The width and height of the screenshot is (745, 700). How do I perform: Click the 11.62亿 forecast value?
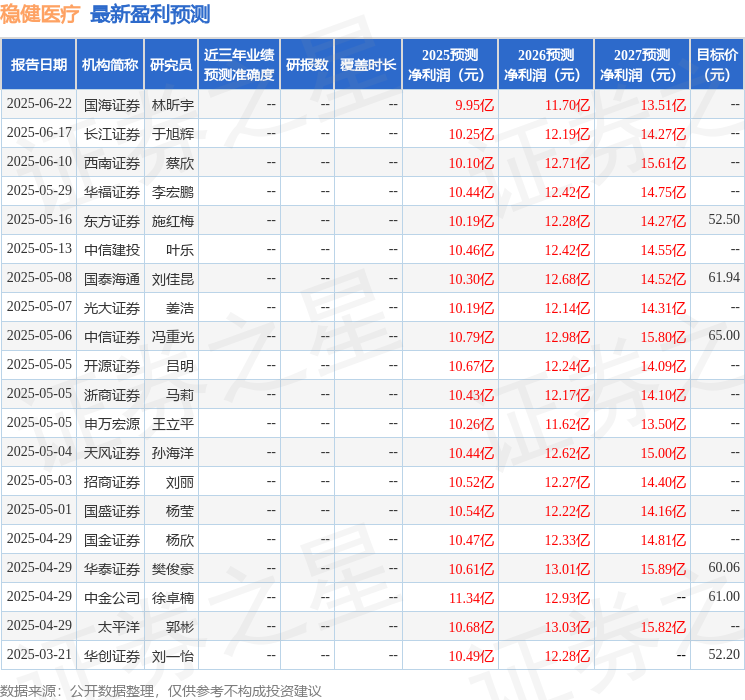(x=567, y=424)
